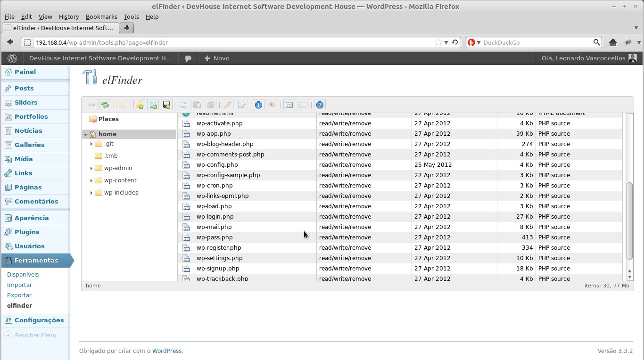644x360 pixels.
Task: Create a new folder with the toolbar icon
Action: (x=139, y=105)
